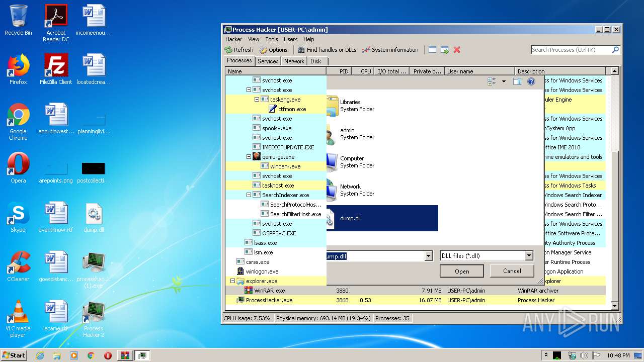Open Opera desktop icon
This screenshot has height=362, width=644.
tap(18, 168)
